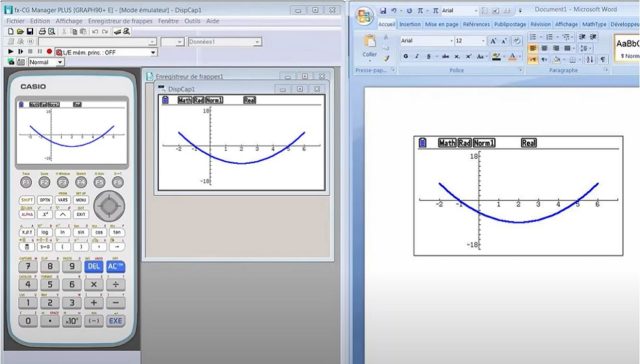This screenshot has height=364, width=640.
Task: Open the Affichage menu in fx-CG Manager
Action: coord(69,21)
